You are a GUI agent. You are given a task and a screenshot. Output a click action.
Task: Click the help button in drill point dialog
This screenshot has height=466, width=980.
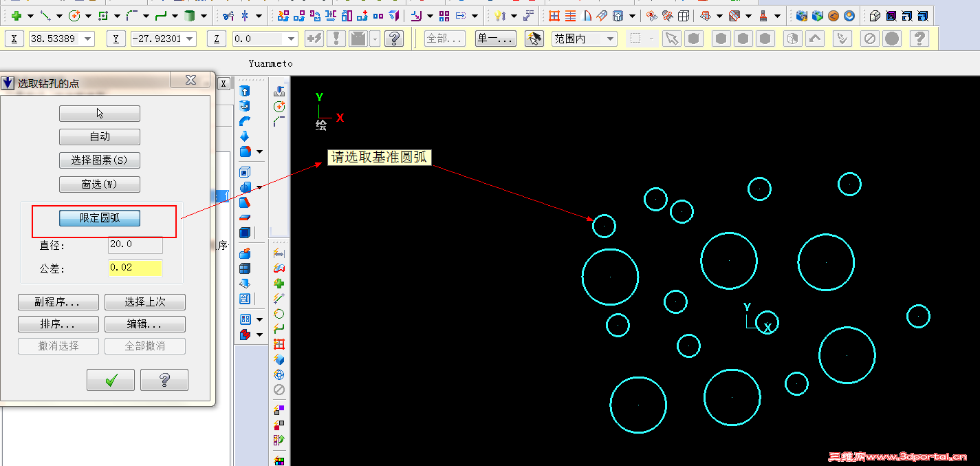coord(164,380)
